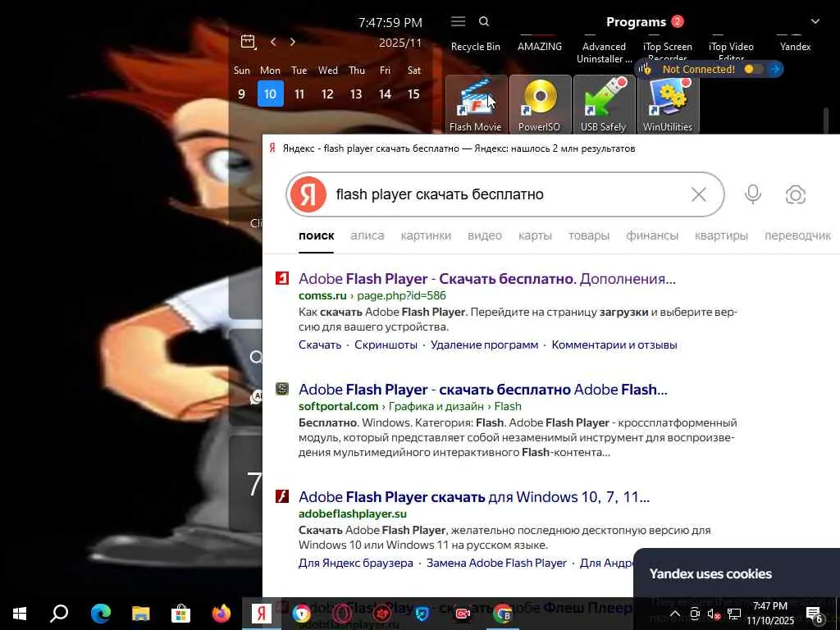Screen dimensions: 840x630
Task: Open the comss.ru Adobe Flash Player result
Action: (x=487, y=279)
